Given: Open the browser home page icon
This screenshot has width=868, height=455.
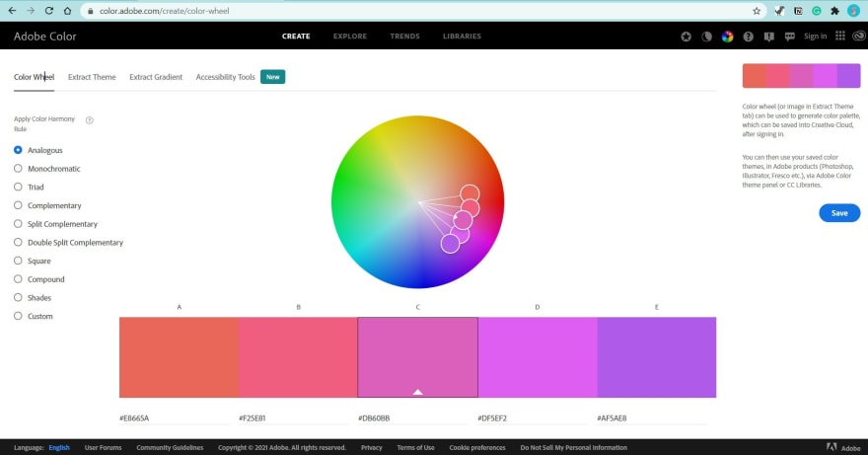Looking at the screenshot, I should pos(67,11).
